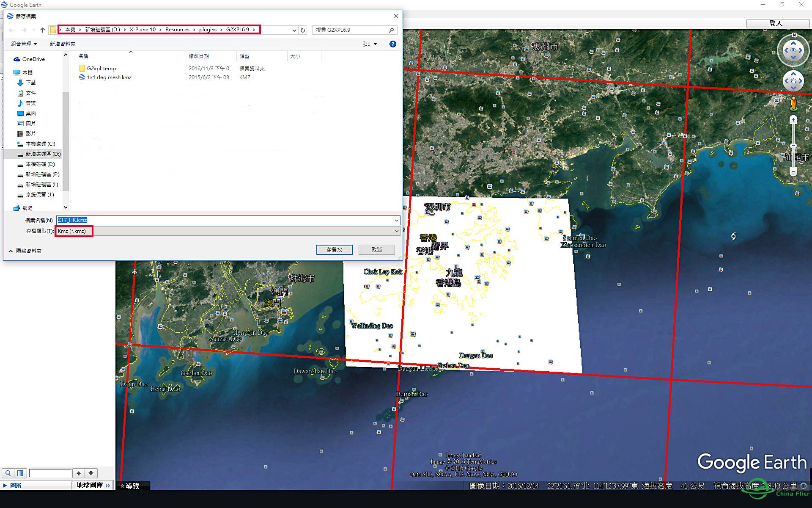Open the 地球圖庫 gallery
This screenshot has width=812, height=508.
[93, 486]
